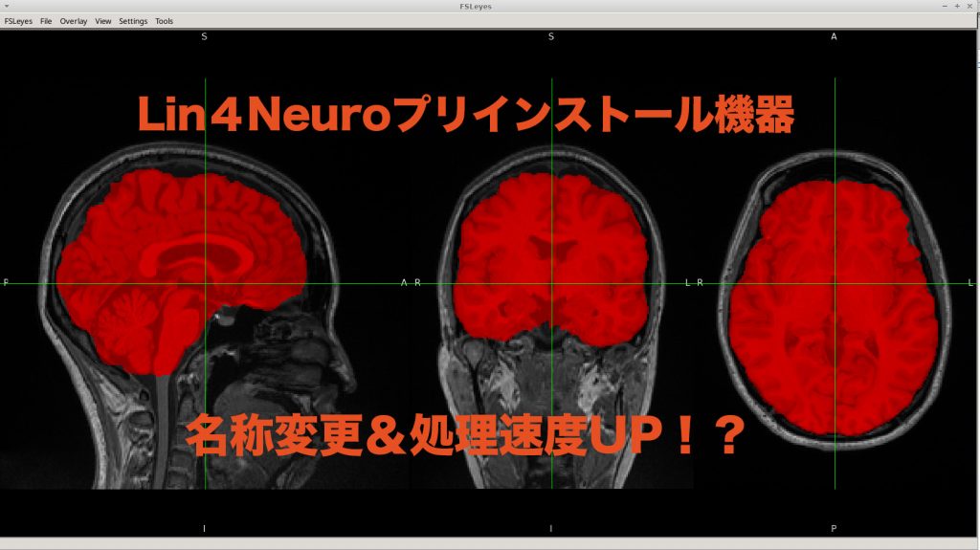Open the Overlay menu
Viewport: 980px width, 550px height.
[73, 21]
